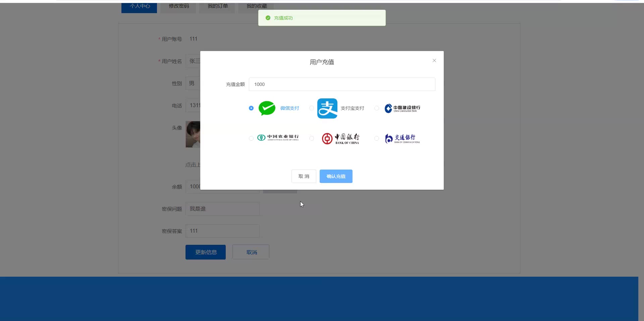644x321 pixels.
Task: Click the WeChat Pay green logo
Action: [267, 108]
